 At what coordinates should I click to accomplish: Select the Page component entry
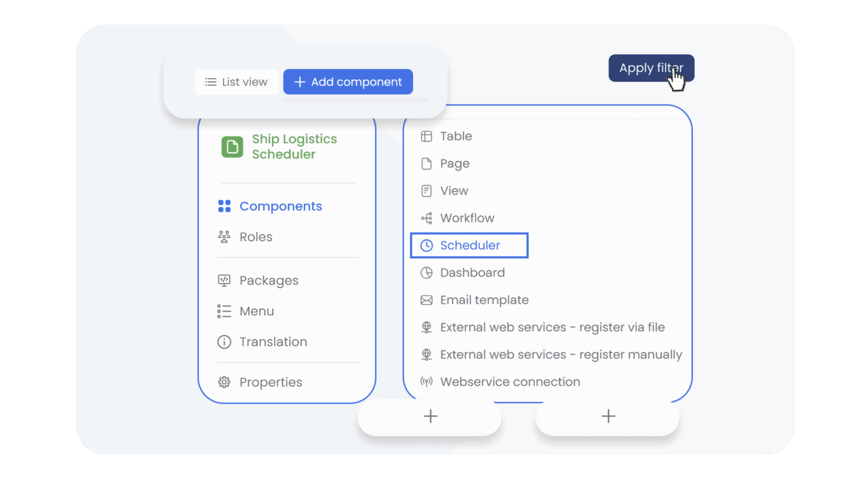pyautogui.click(x=454, y=163)
